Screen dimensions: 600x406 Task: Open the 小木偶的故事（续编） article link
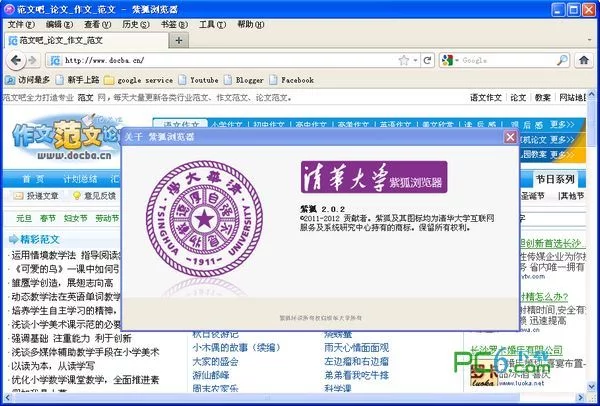237,347
